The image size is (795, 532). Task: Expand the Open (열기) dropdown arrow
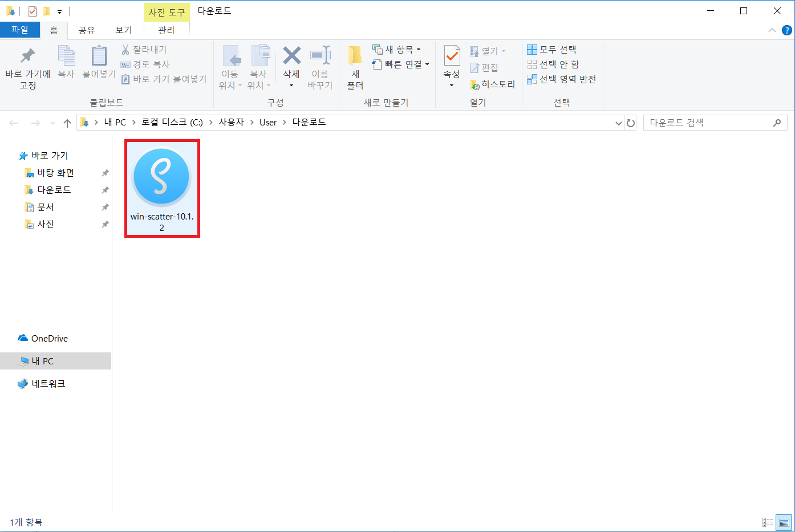[504, 51]
